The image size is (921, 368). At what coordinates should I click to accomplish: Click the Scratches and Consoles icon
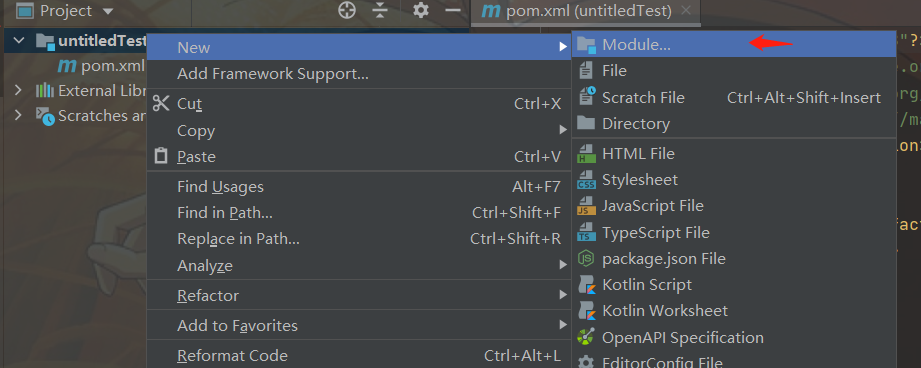(x=45, y=116)
